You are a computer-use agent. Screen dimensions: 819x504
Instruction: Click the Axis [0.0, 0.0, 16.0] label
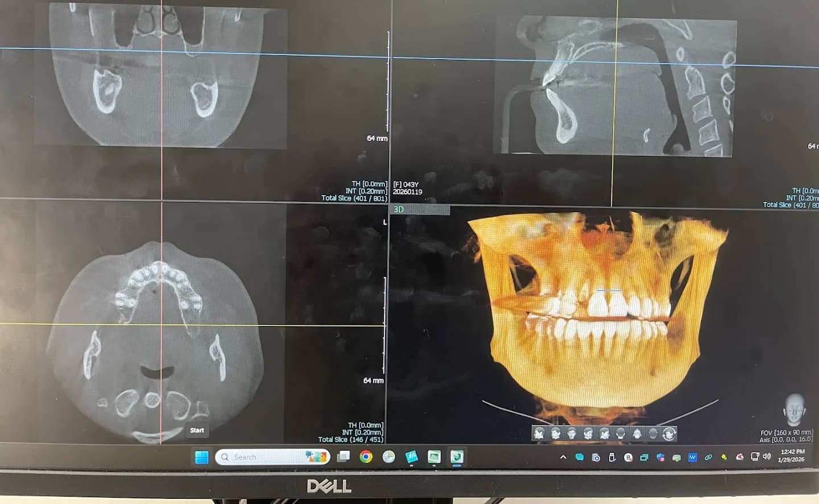(x=786, y=440)
